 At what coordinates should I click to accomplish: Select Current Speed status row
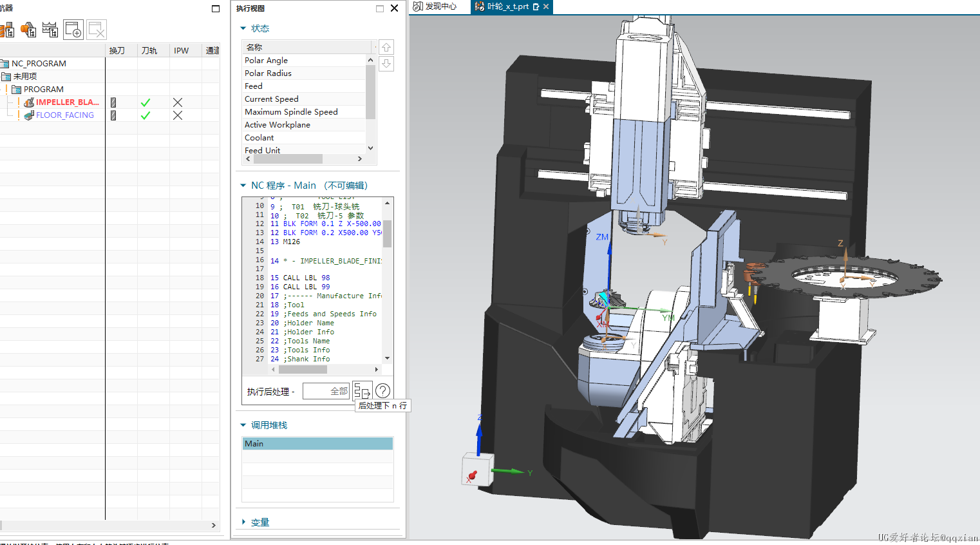(304, 99)
